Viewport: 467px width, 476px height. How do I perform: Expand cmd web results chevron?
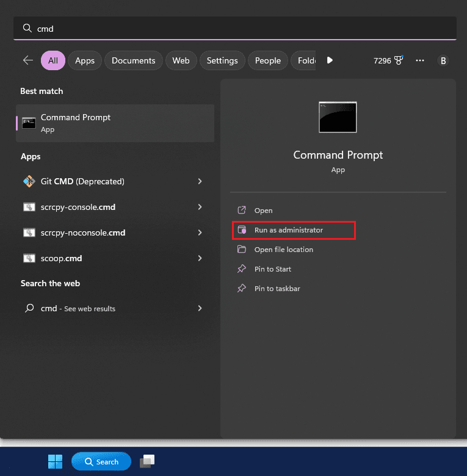click(x=200, y=308)
